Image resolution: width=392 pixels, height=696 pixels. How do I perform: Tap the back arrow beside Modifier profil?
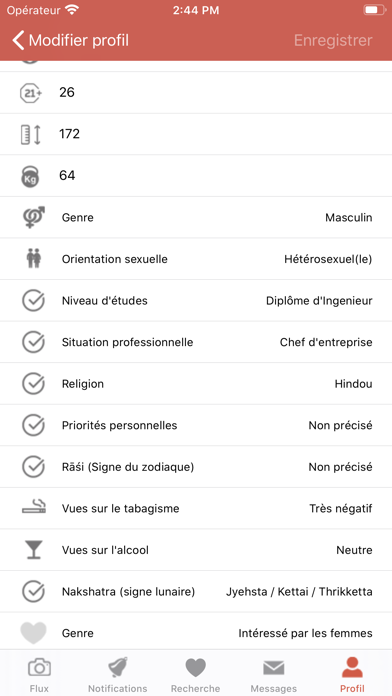[x=18, y=40]
